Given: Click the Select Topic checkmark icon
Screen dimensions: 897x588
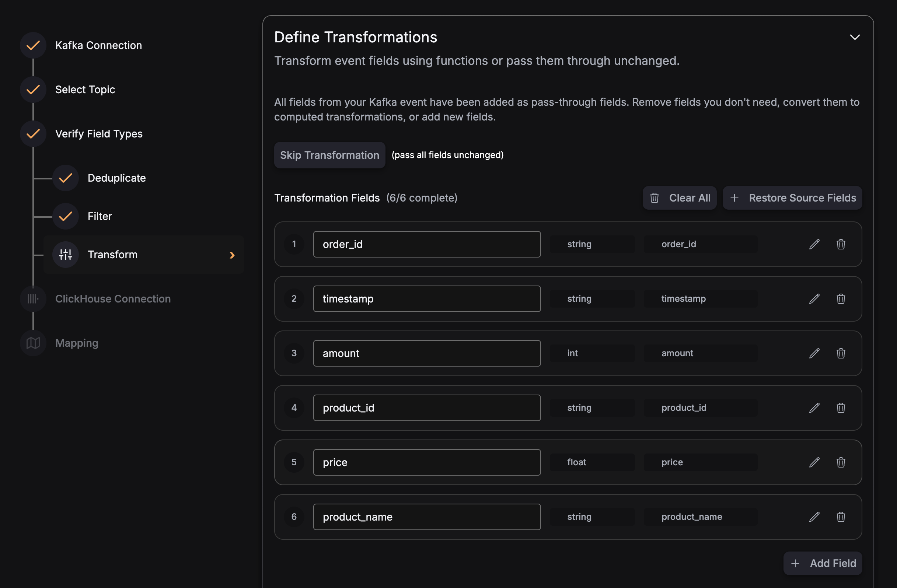Looking at the screenshot, I should [33, 90].
